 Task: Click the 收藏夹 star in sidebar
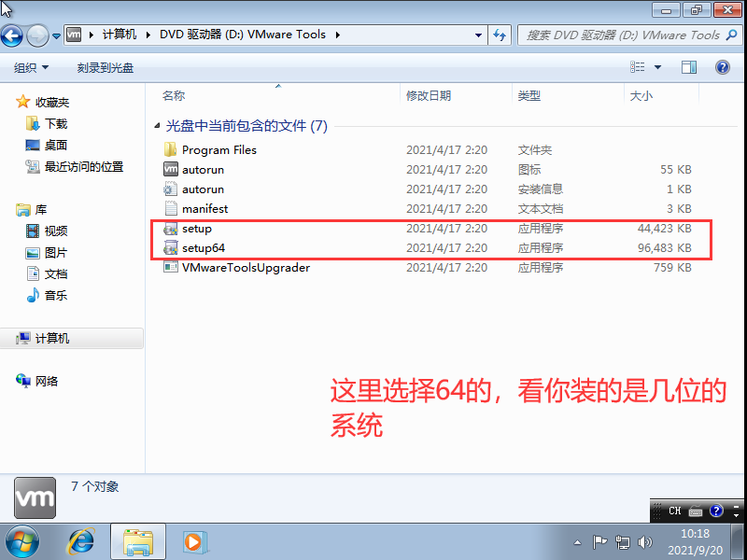coord(22,102)
